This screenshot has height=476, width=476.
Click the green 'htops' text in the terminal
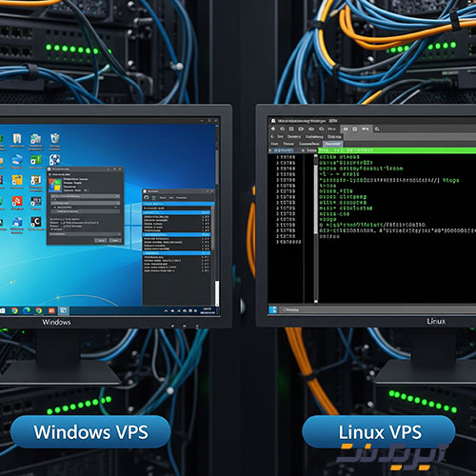click(x=450, y=180)
